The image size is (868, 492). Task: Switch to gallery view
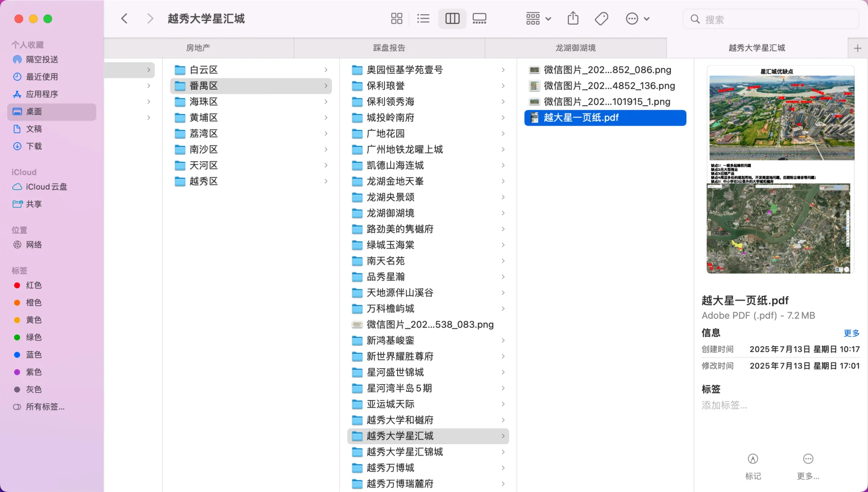tap(480, 19)
